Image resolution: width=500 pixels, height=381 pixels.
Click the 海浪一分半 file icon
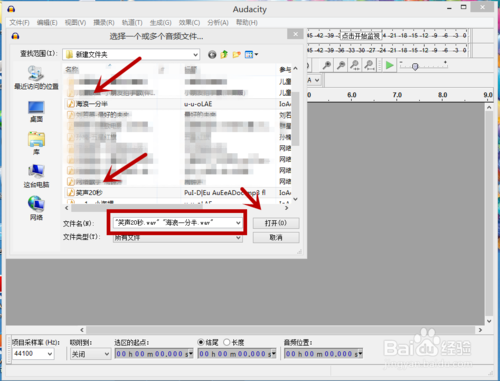[x=71, y=104]
